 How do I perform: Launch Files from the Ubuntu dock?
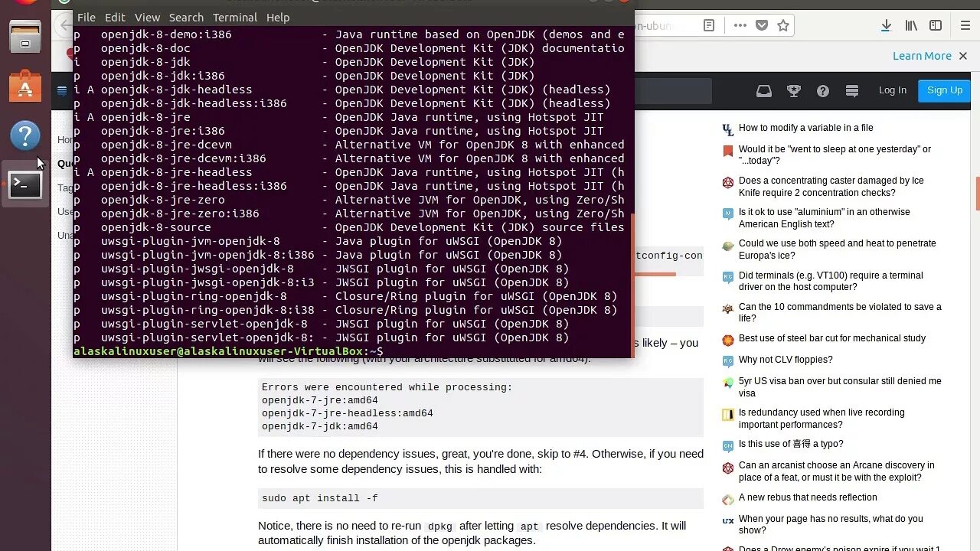tap(25, 37)
